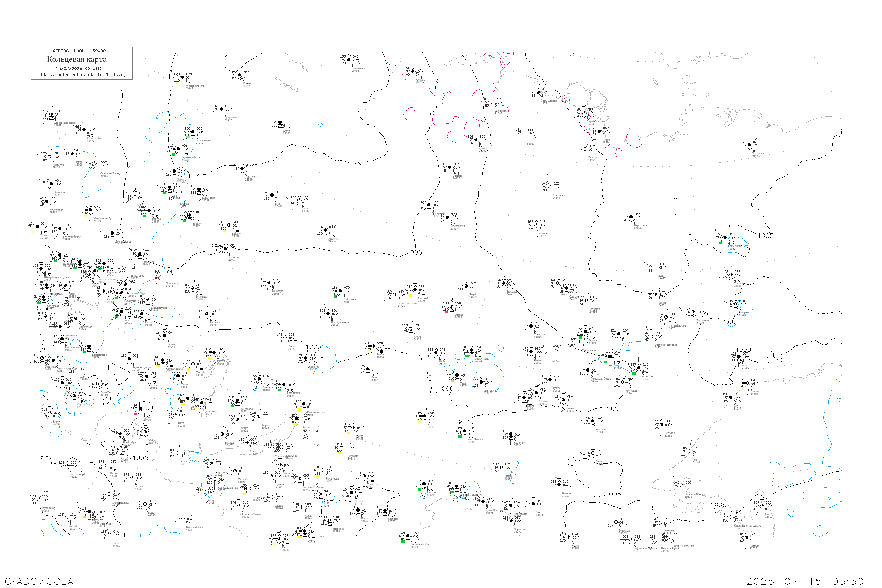Click the Игарка station half-filled circle
This screenshot has width=882, height=588.
240,75
